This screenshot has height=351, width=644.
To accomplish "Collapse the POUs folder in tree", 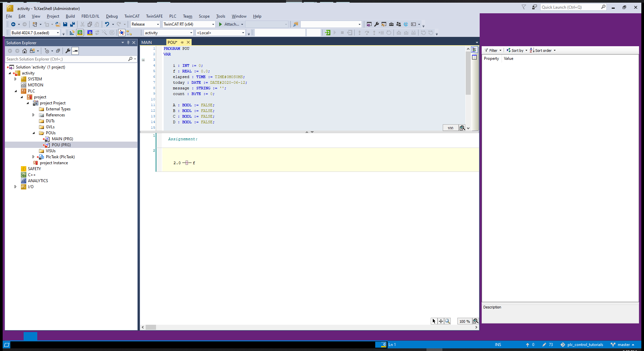I will pos(34,133).
